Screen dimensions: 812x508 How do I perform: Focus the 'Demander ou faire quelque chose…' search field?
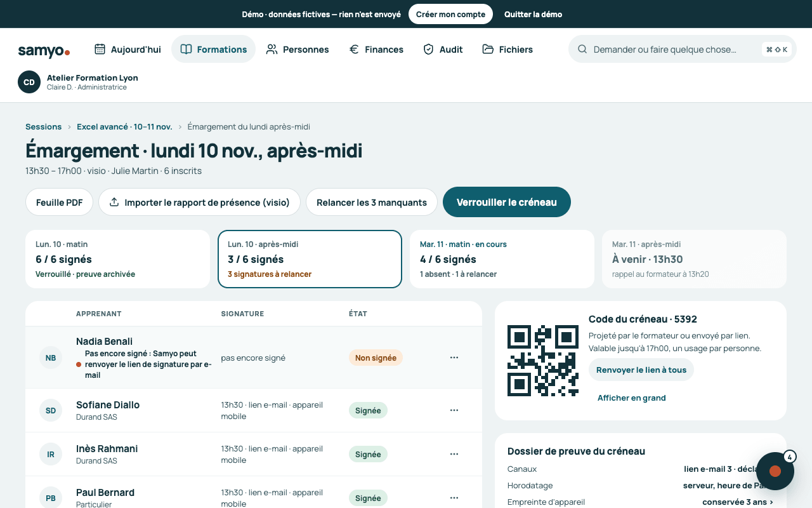coord(682,49)
